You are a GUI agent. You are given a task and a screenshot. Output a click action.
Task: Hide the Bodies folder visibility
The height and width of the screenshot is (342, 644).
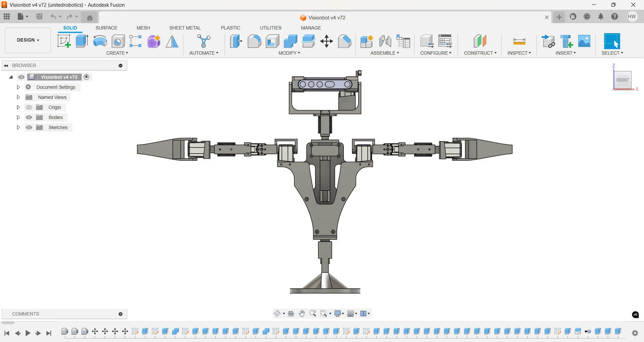29,117
